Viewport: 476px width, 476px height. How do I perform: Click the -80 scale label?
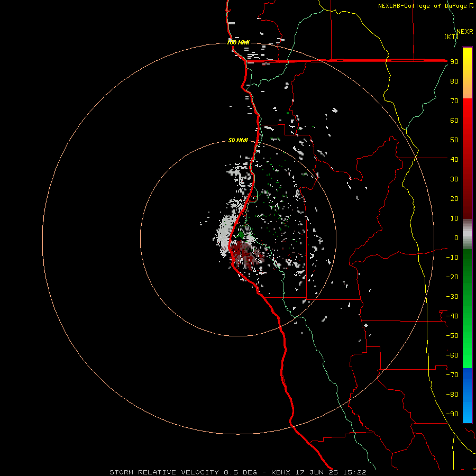[x=452, y=395]
